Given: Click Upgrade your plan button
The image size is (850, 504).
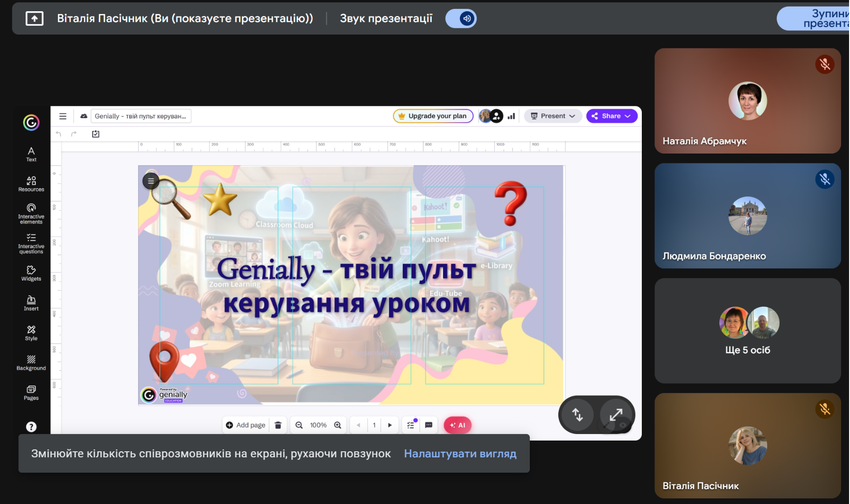Looking at the screenshot, I should [433, 116].
